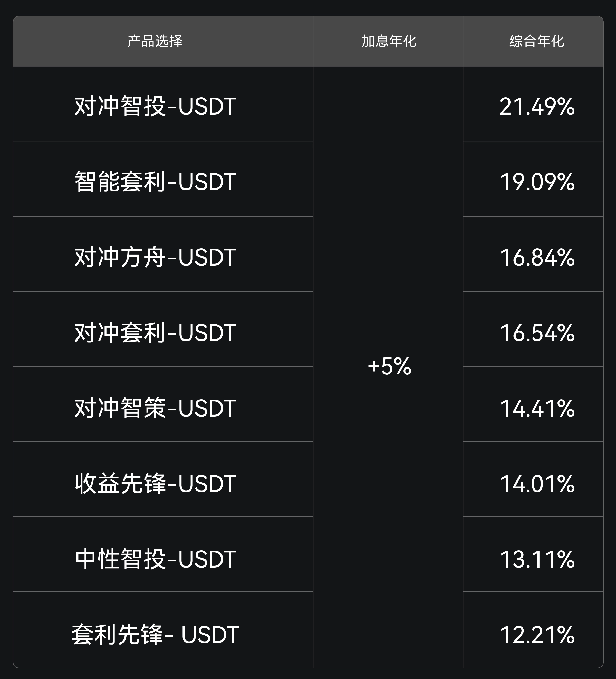The width and height of the screenshot is (616, 679).
Task: Click the 加息年化 column header
Action: point(389,41)
